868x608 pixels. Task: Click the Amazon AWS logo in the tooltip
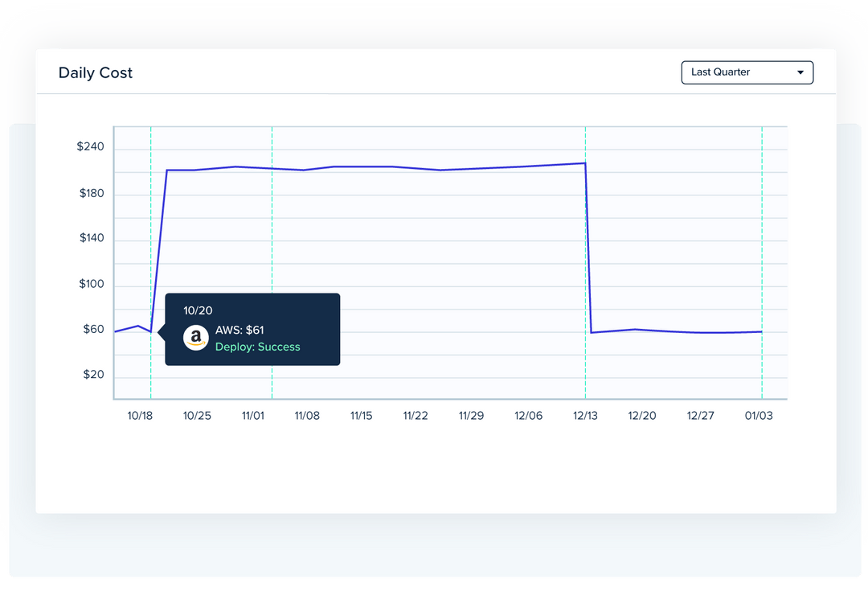click(x=195, y=337)
